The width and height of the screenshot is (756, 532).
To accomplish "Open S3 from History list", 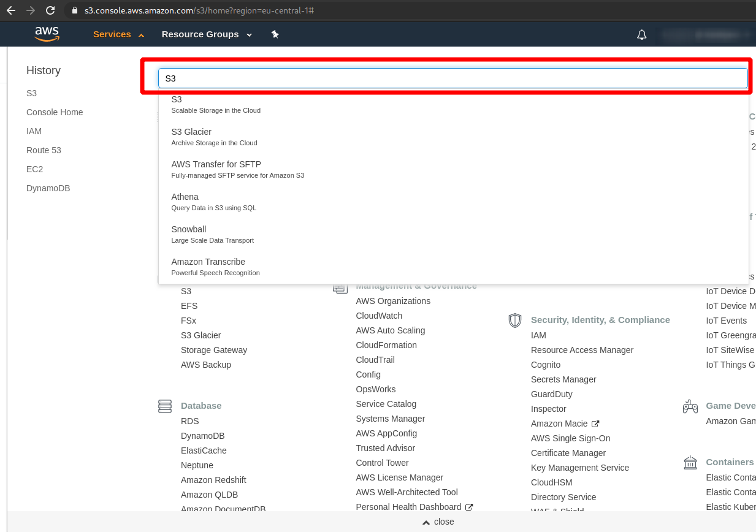I will (x=31, y=93).
